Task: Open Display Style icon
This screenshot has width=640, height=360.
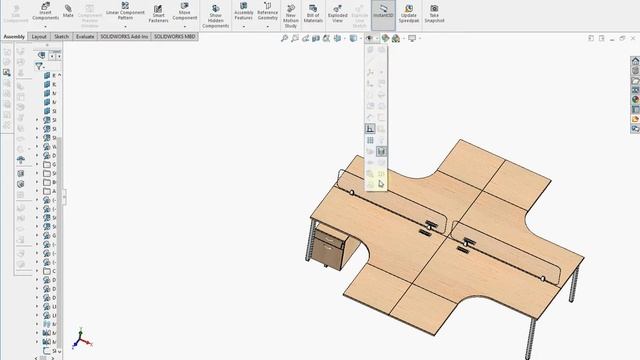Action: pos(353,38)
